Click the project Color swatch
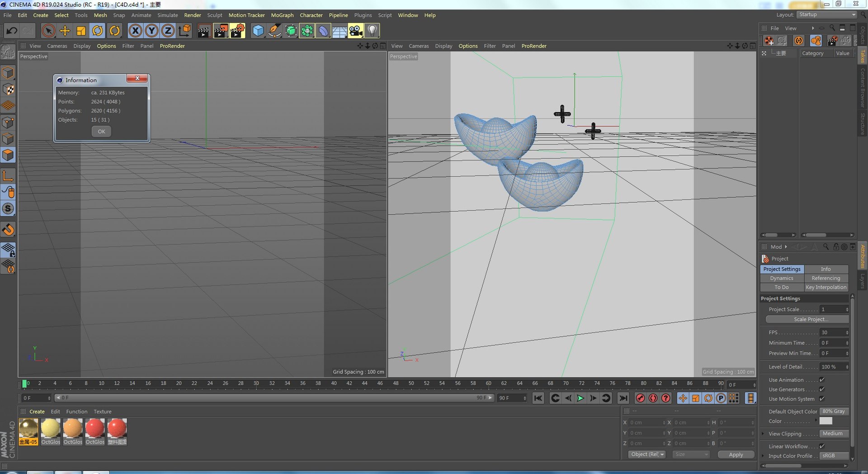The width and height of the screenshot is (868, 474). point(826,421)
